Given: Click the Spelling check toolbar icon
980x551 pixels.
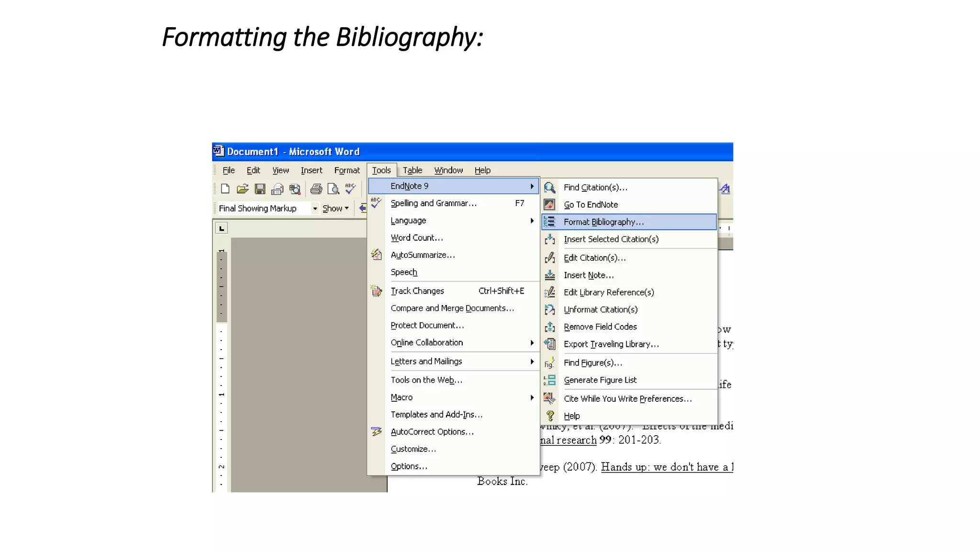Looking at the screenshot, I should tap(351, 189).
